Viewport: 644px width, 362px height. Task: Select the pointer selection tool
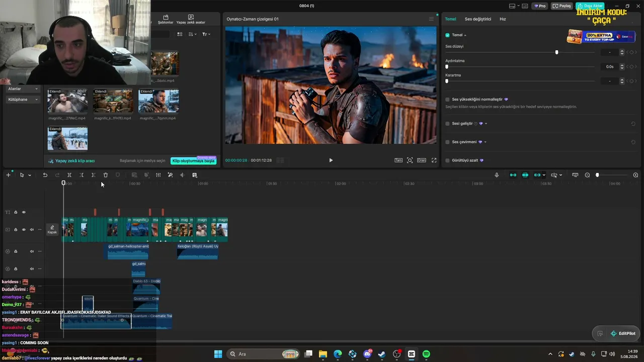click(x=22, y=175)
